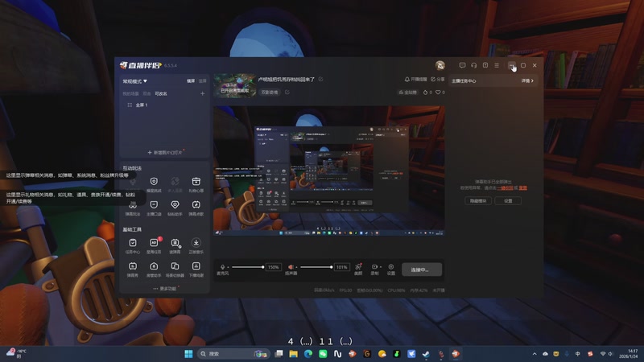This screenshot has height=362, width=644.
Task: Click the 开播提醒 bell
Action: pos(416,79)
